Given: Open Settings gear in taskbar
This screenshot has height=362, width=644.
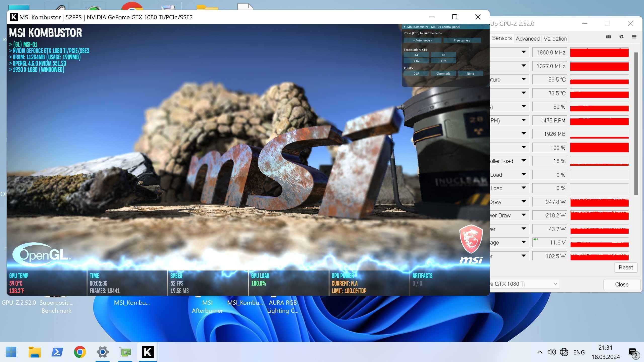Looking at the screenshot, I should [102, 352].
